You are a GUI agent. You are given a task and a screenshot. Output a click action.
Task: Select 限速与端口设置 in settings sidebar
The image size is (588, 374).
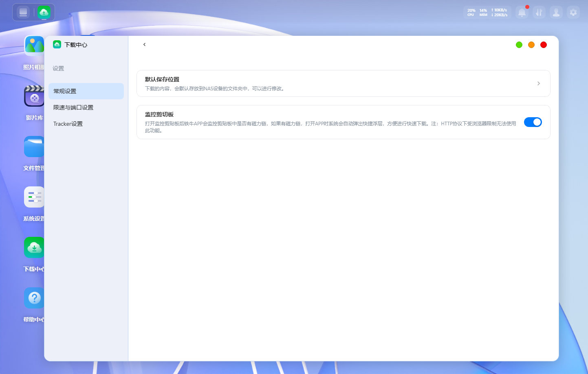(86, 107)
